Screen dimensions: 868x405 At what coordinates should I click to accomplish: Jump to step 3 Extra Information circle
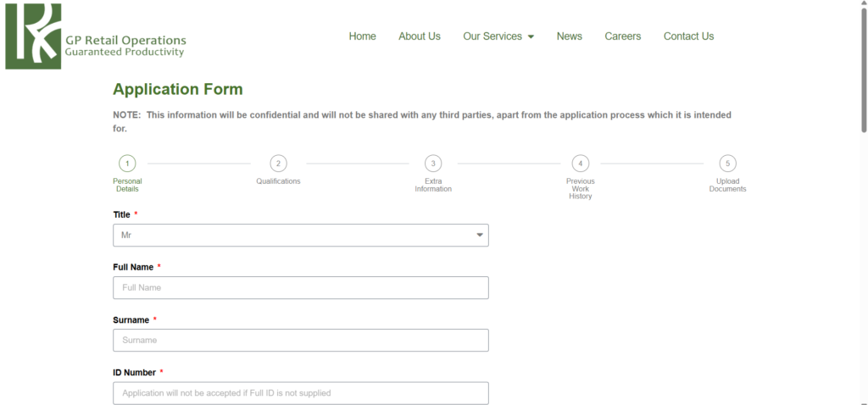[x=433, y=164]
